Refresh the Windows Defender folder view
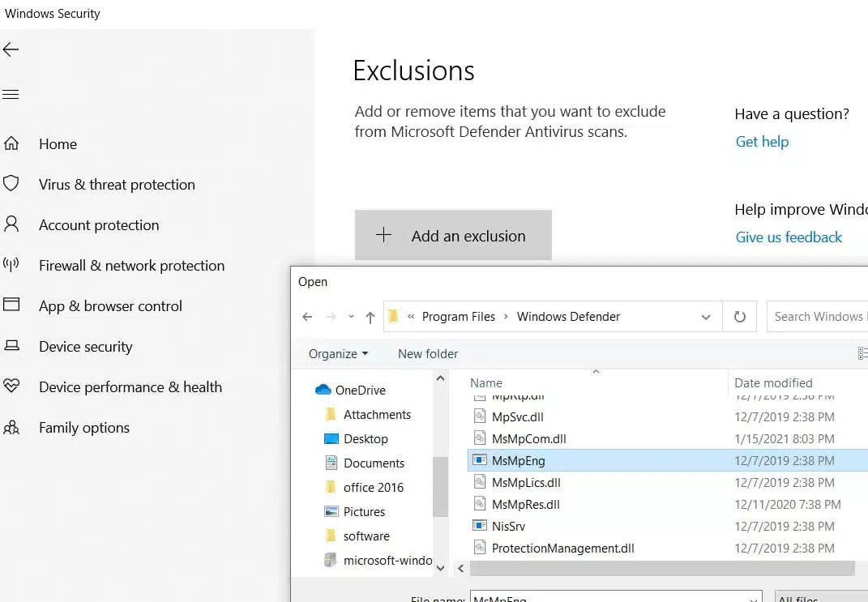The width and height of the screenshot is (868, 602). 739,316
